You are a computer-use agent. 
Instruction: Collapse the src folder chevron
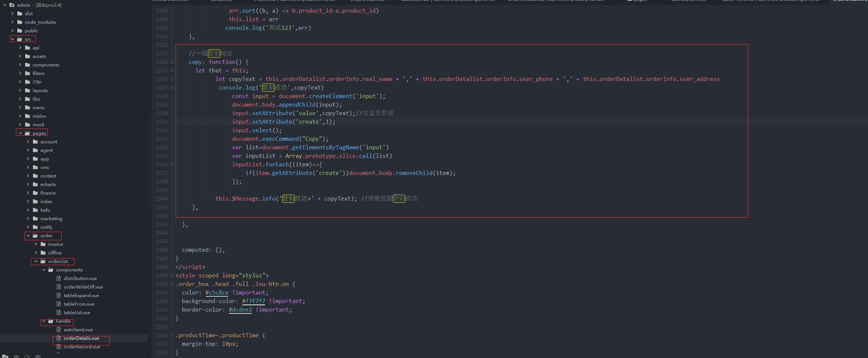(13, 39)
